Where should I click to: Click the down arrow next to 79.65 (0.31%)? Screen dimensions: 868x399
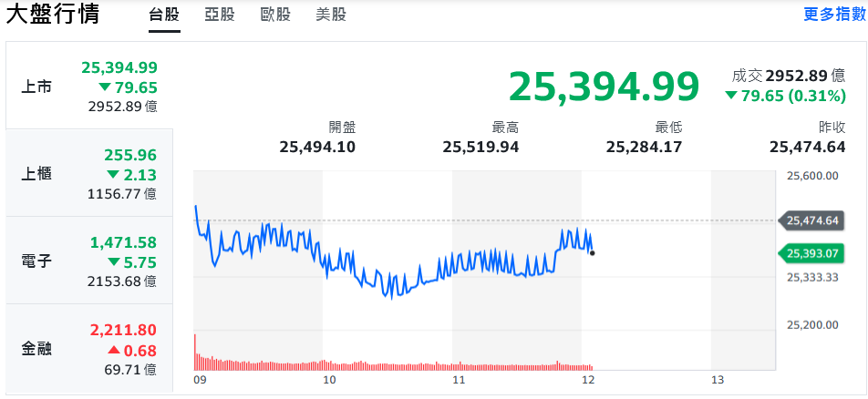[x=731, y=97]
